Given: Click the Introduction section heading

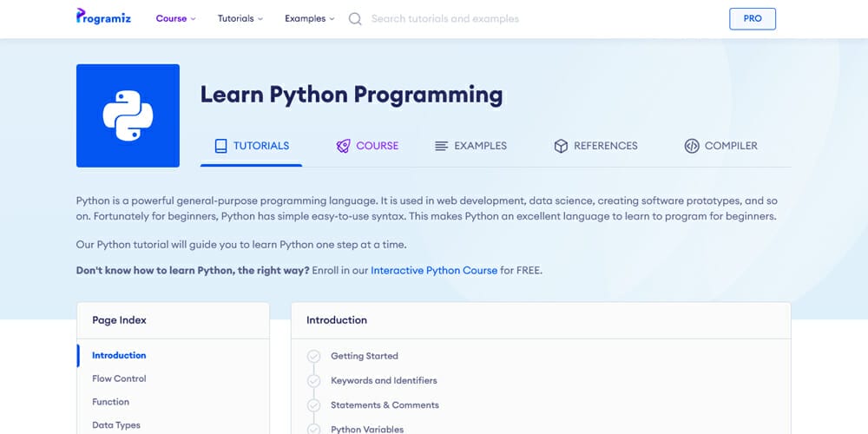Looking at the screenshot, I should tap(337, 320).
